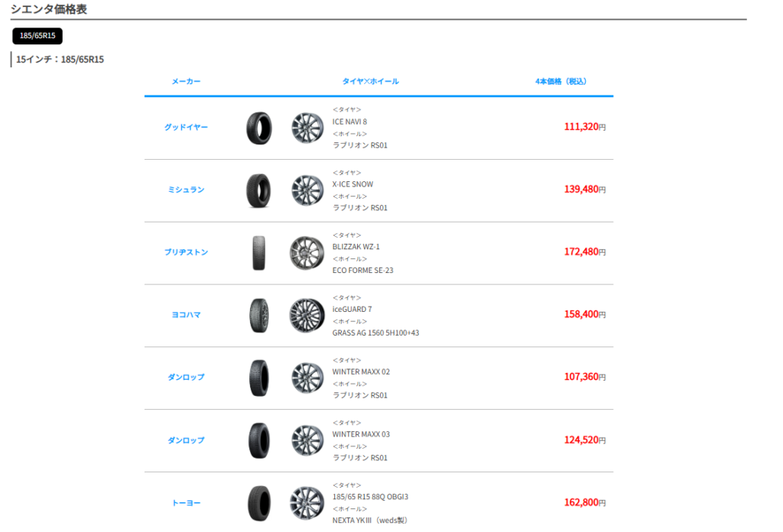This screenshot has height=532, width=783.
Task: Click the メーカー column header
Action: 186,81
